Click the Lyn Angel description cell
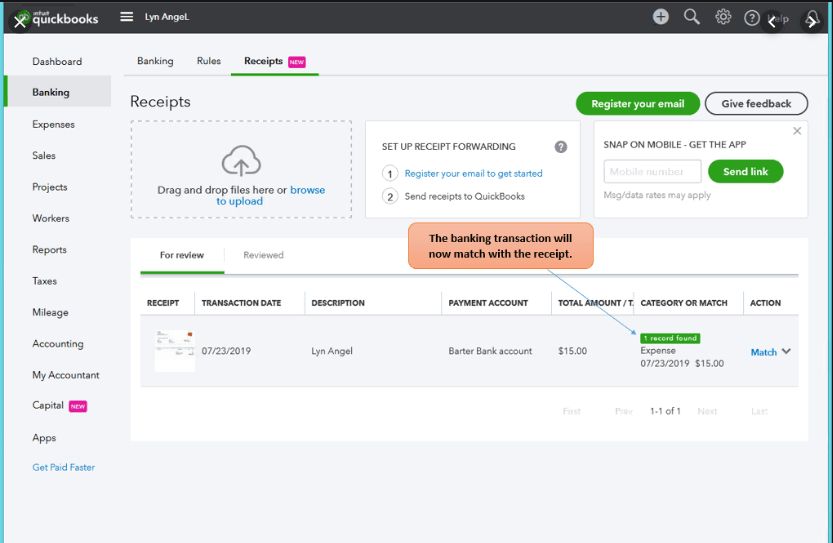Image resolution: width=833 pixels, height=543 pixels. pyautogui.click(x=332, y=351)
